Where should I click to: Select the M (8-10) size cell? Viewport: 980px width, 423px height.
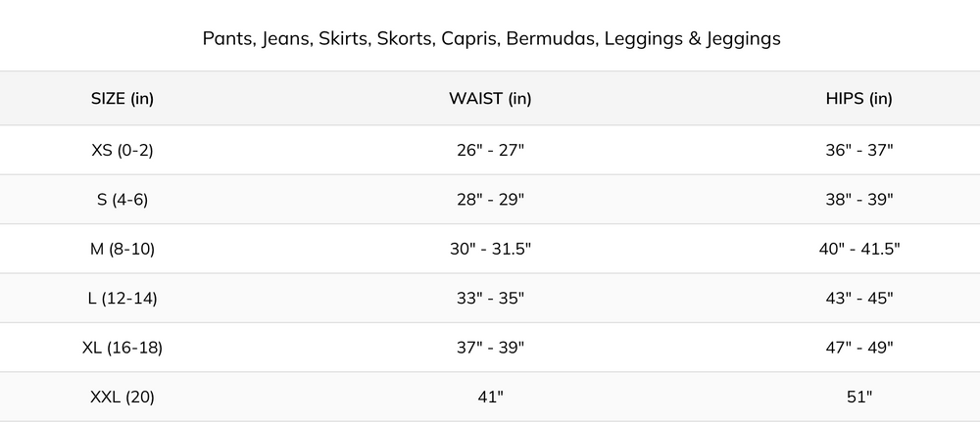click(x=122, y=249)
